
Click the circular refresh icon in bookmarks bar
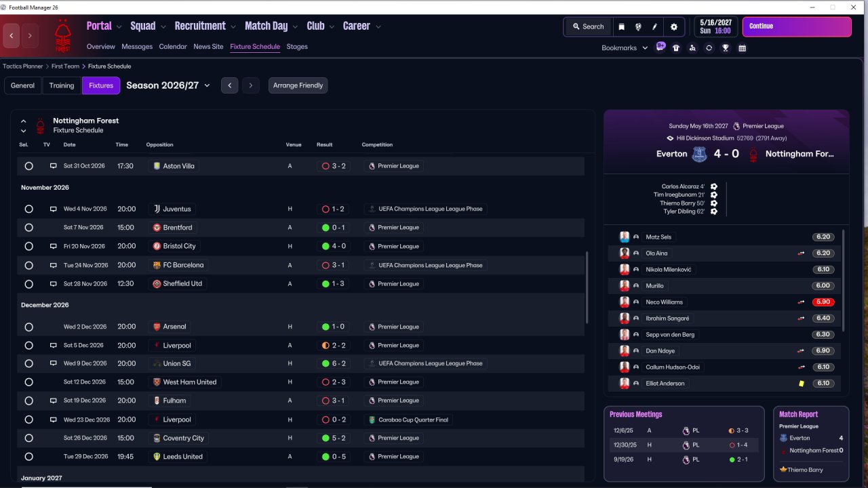709,48
